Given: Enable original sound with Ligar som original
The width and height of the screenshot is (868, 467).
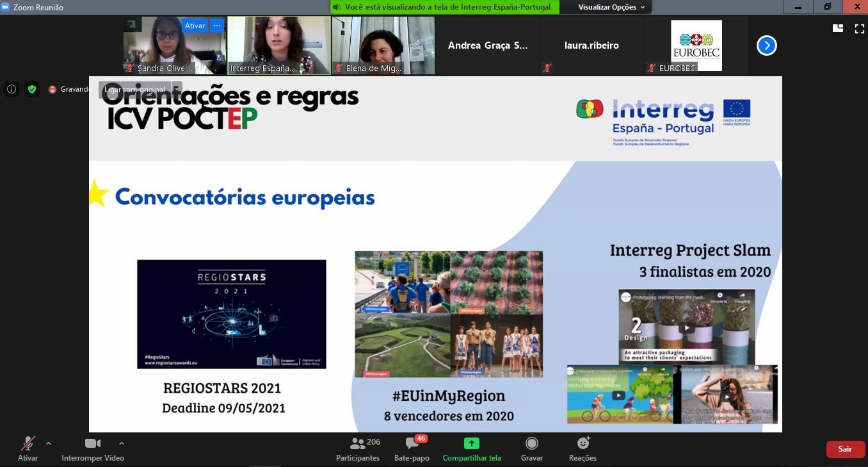Looking at the screenshot, I should pyautogui.click(x=140, y=90).
